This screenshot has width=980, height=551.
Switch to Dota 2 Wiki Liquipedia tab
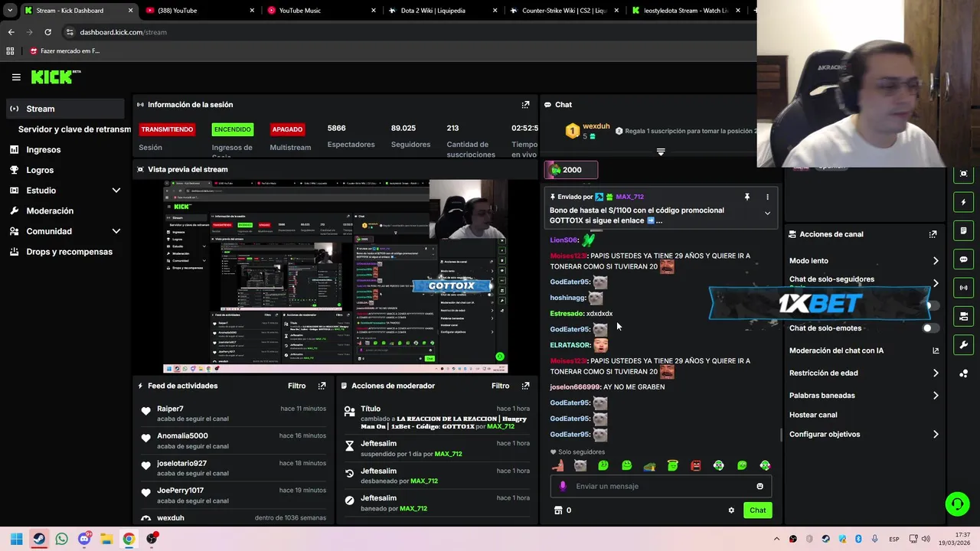pos(443,11)
